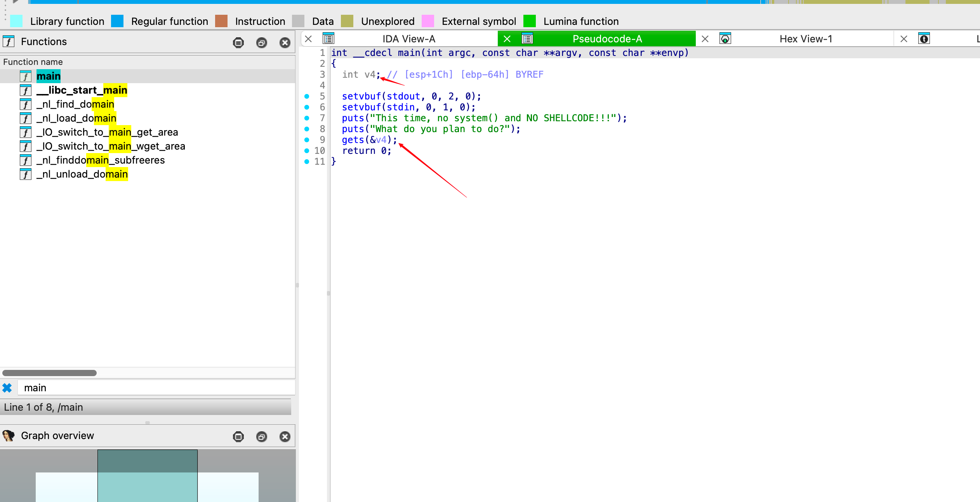
Task: Click the IDA View-A tab icon
Action: (328, 38)
